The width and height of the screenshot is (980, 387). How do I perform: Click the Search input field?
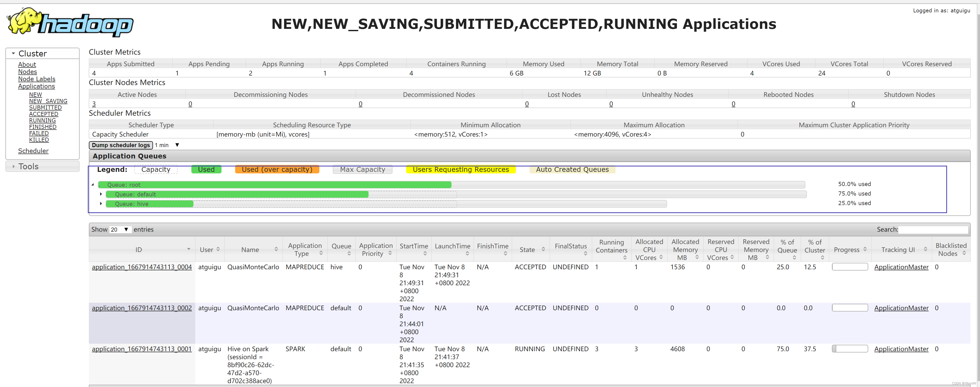coord(933,230)
